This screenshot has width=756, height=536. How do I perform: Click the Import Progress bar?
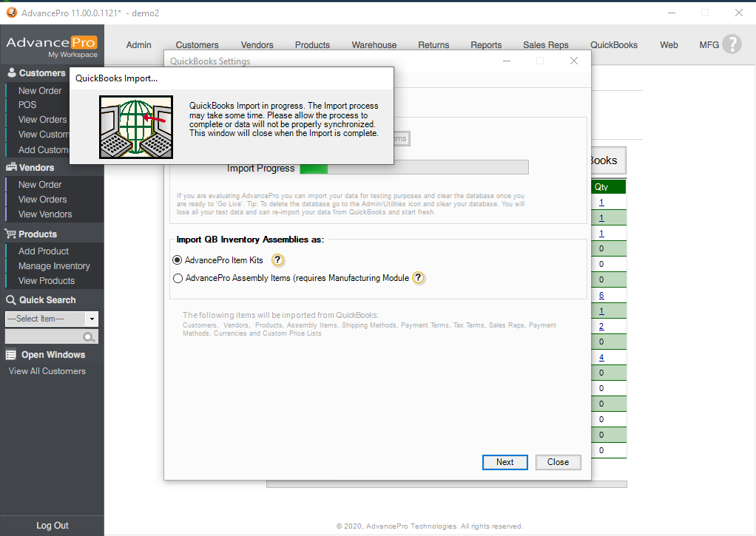pyautogui.click(x=414, y=168)
